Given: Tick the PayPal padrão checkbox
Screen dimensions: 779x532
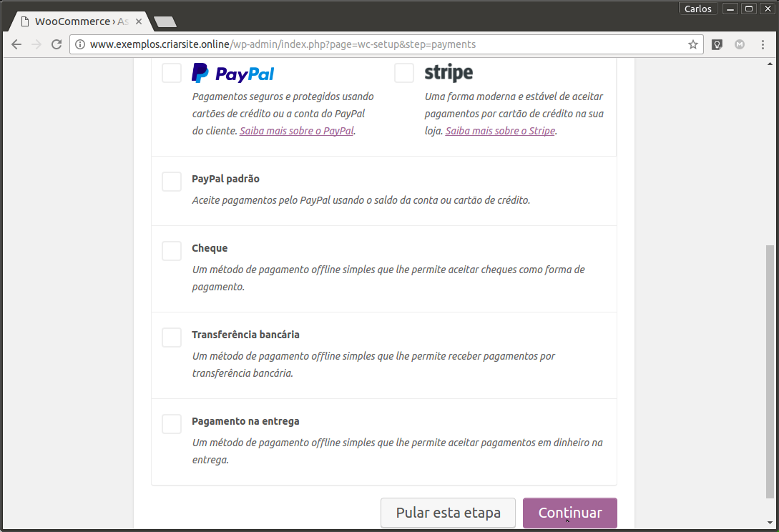Looking at the screenshot, I should (x=172, y=182).
